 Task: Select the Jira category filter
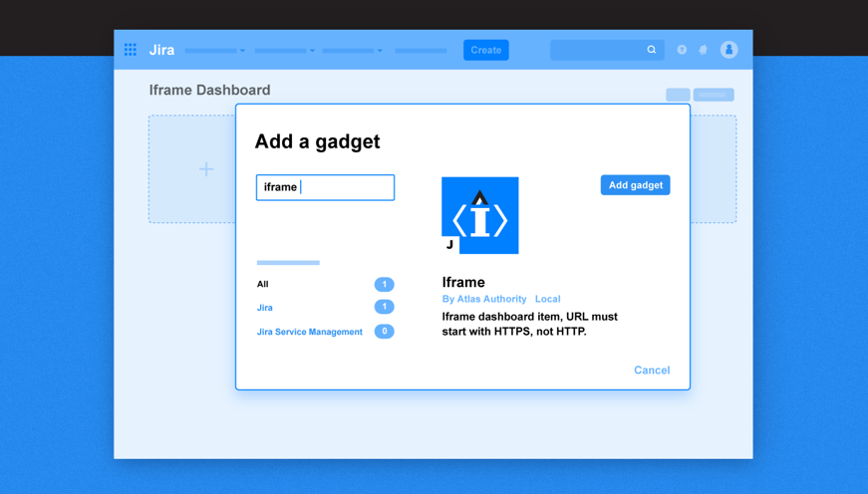265,308
